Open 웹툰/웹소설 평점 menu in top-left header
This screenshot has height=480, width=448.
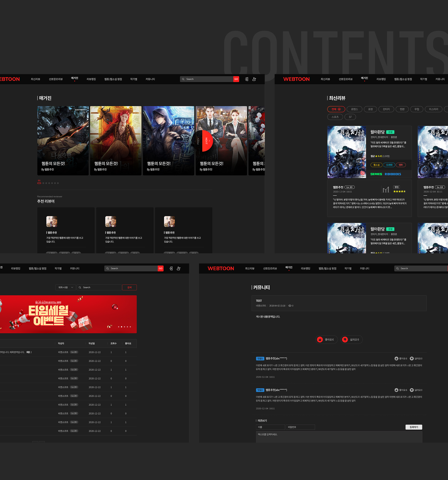click(x=113, y=79)
